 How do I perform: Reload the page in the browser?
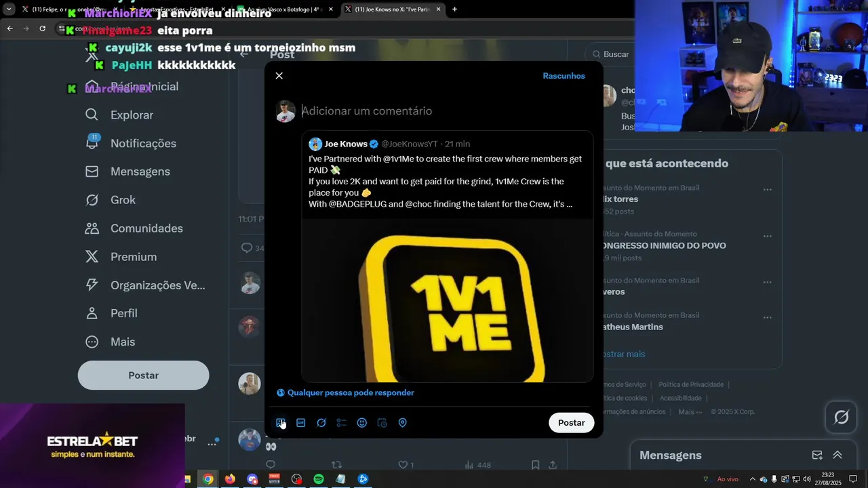42,28
